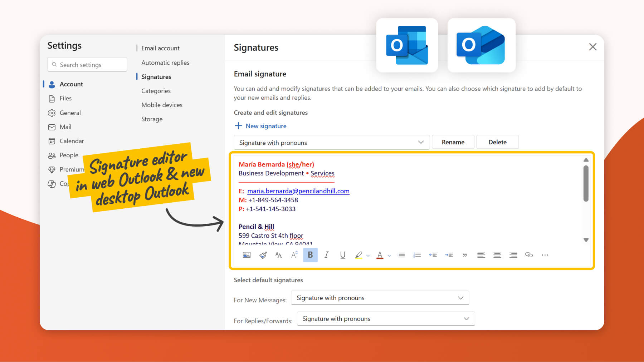Select the Categories tab
The width and height of the screenshot is (644, 362).
[156, 91]
